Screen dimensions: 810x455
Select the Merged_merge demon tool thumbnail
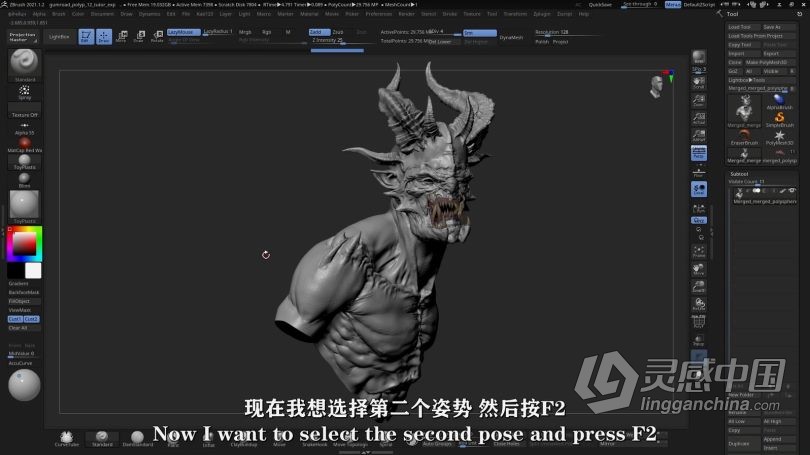click(x=744, y=111)
